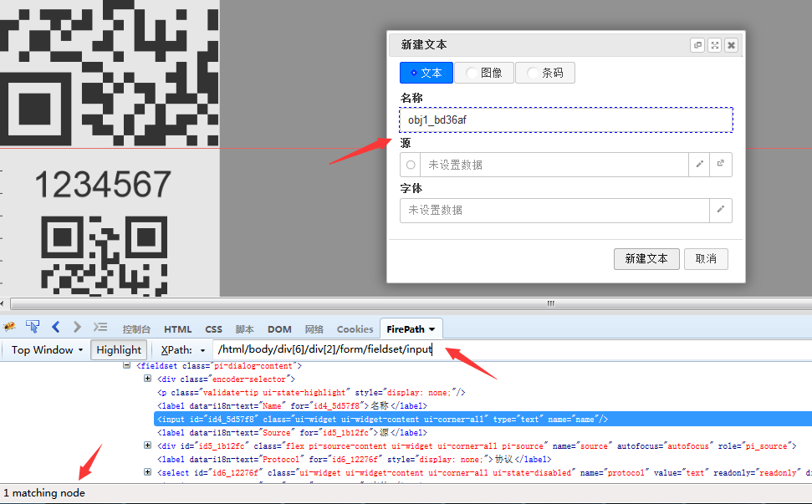This screenshot has height=504, width=812.
Task: Select the label data-i18n-text Protocol line
Action: tap(355, 459)
